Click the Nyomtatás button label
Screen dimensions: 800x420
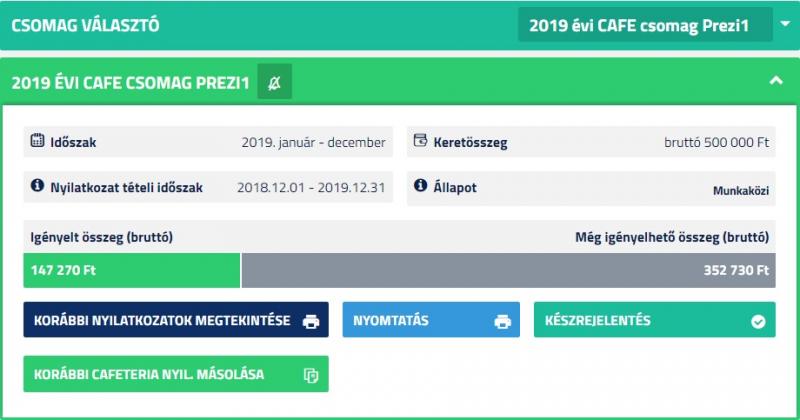(x=391, y=320)
